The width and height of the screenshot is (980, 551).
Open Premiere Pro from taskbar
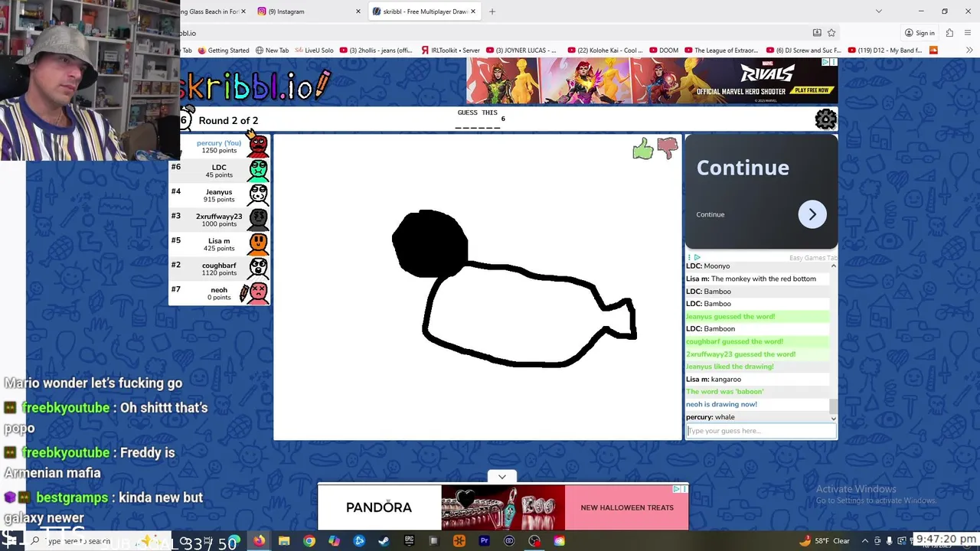(484, 541)
